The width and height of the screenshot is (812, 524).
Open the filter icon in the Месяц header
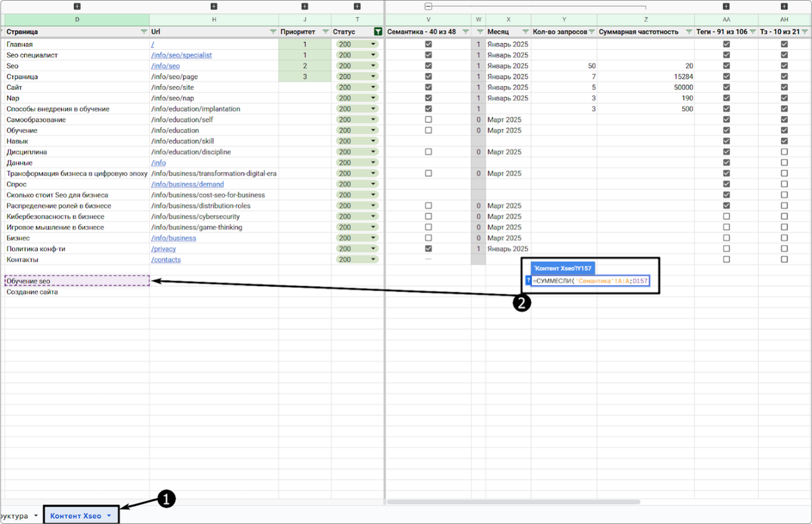tap(525, 32)
